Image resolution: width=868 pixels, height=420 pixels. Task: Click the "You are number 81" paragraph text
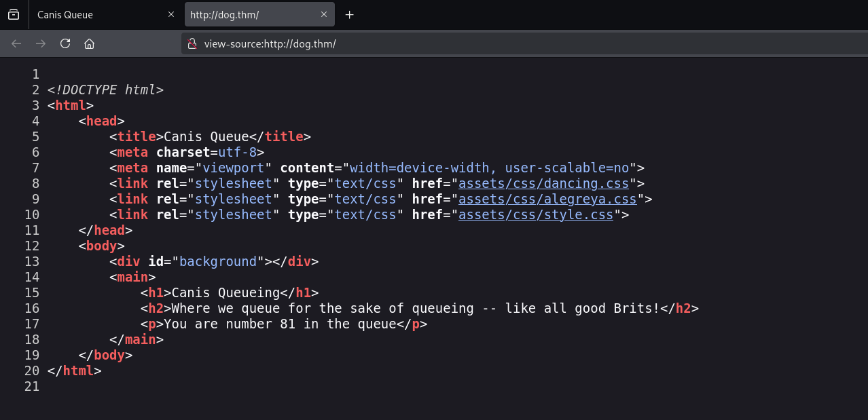pos(280,324)
